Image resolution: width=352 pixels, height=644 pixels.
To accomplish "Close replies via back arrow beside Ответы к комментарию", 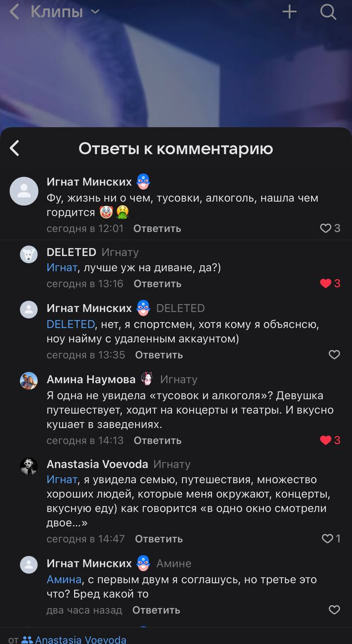I will tap(15, 148).
